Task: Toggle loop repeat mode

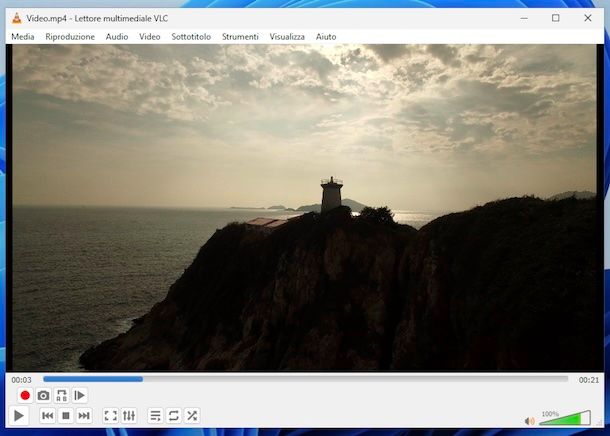Action: 174,416
